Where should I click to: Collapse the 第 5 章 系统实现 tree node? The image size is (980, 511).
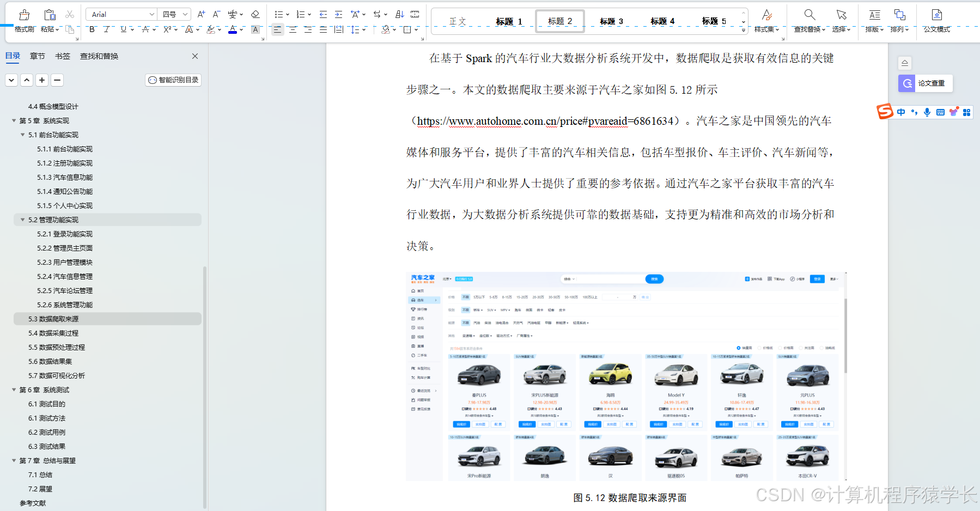click(14, 120)
